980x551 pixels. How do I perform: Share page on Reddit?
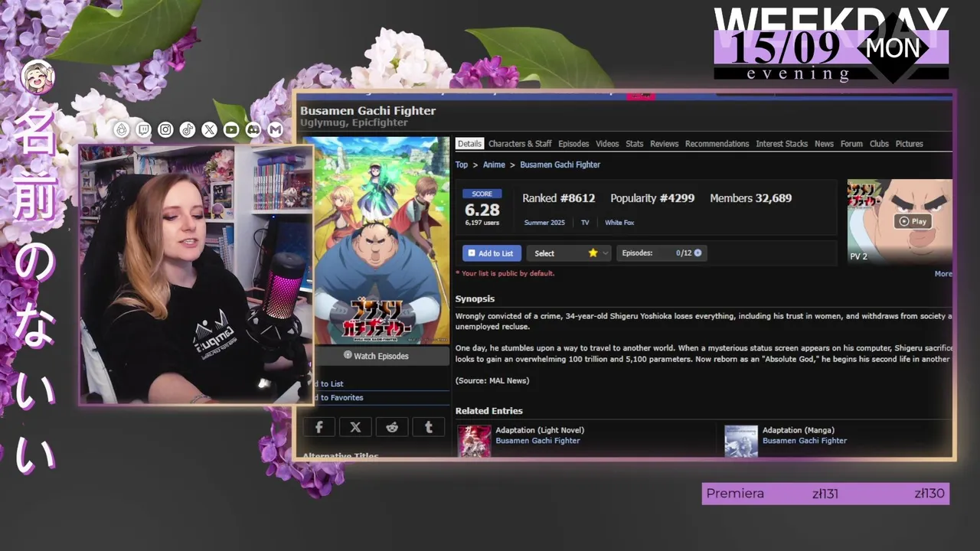tap(392, 427)
